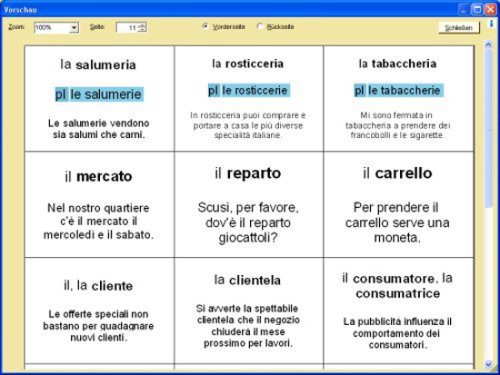Minimize the Vorschau window
This screenshot has height=375, width=500.
pos(464,9)
